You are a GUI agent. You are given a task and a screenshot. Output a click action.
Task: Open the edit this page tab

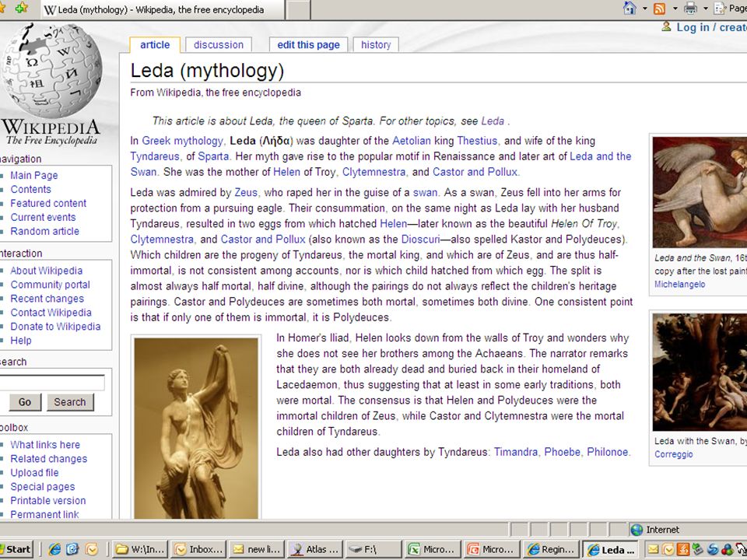click(309, 45)
